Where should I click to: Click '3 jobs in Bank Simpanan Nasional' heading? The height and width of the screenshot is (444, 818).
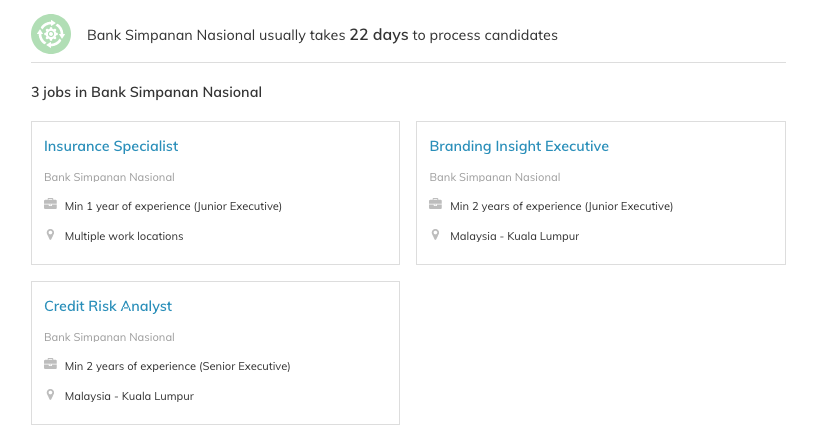146,92
